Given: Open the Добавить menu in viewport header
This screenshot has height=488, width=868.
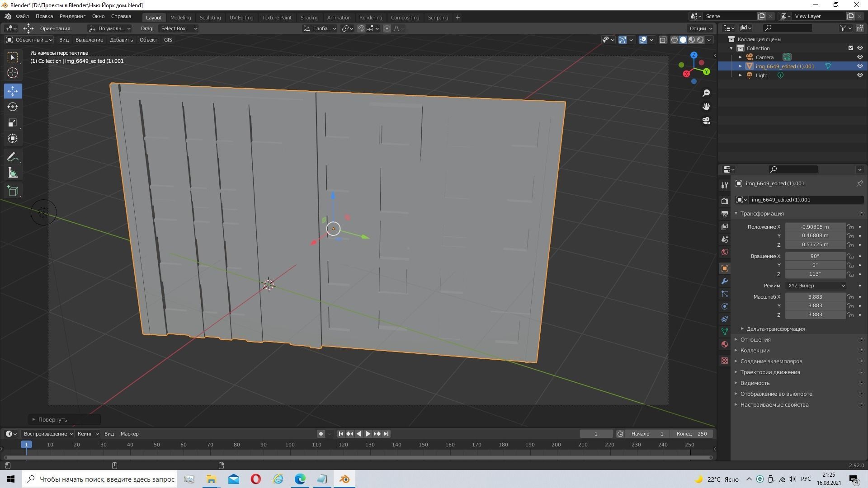Looking at the screenshot, I should 121,40.
